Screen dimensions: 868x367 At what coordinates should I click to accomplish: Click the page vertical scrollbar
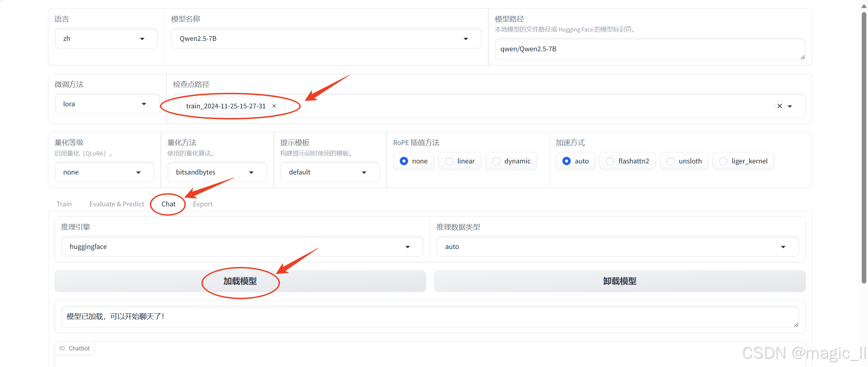coord(864,147)
